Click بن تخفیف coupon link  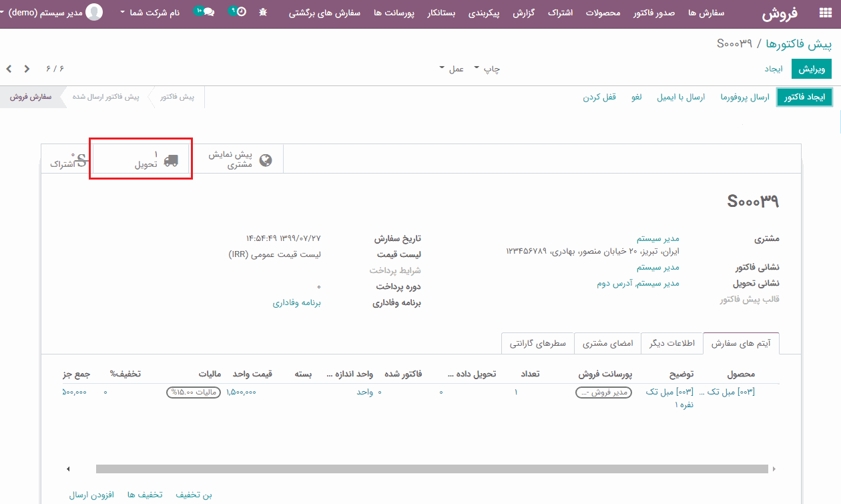194,495
